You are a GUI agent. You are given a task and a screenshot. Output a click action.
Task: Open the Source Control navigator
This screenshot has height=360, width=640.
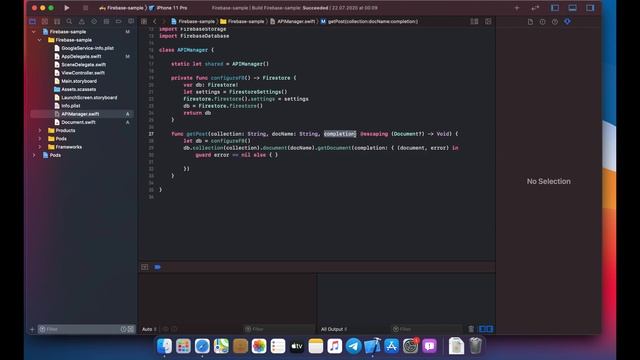click(x=45, y=22)
